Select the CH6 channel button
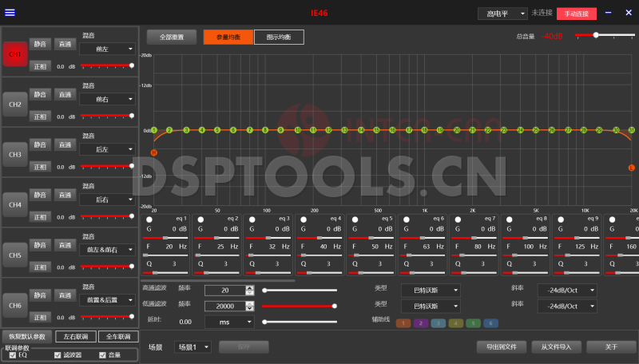The height and width of the screenshot is (364, 639). coord(14,305)
